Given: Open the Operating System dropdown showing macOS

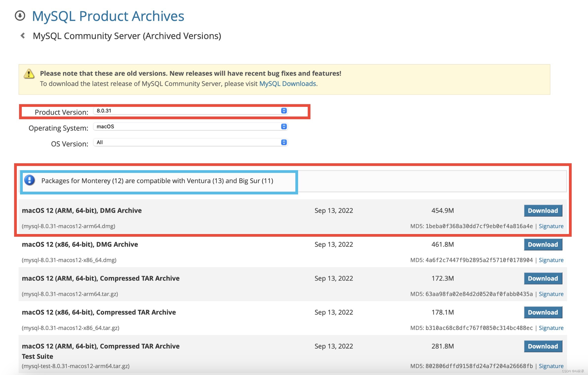Looking at the screenshot, I should 190,127.
